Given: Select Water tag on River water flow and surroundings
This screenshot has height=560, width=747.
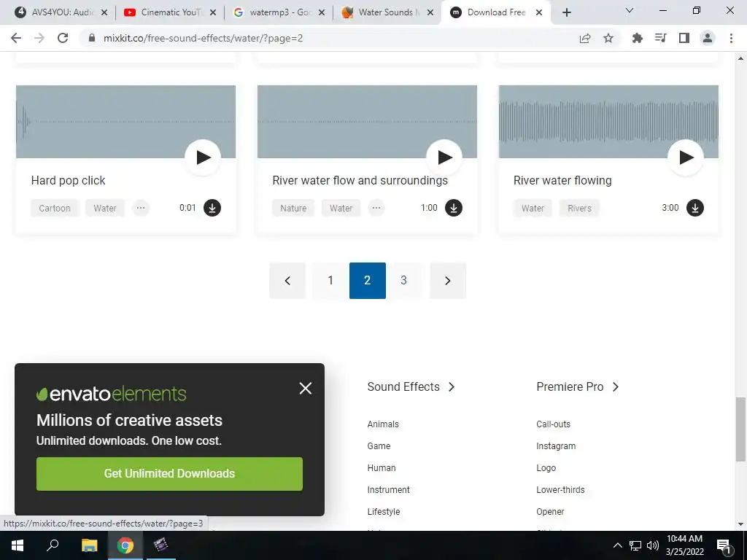Looking at the screenshot, I should [341, 208].
